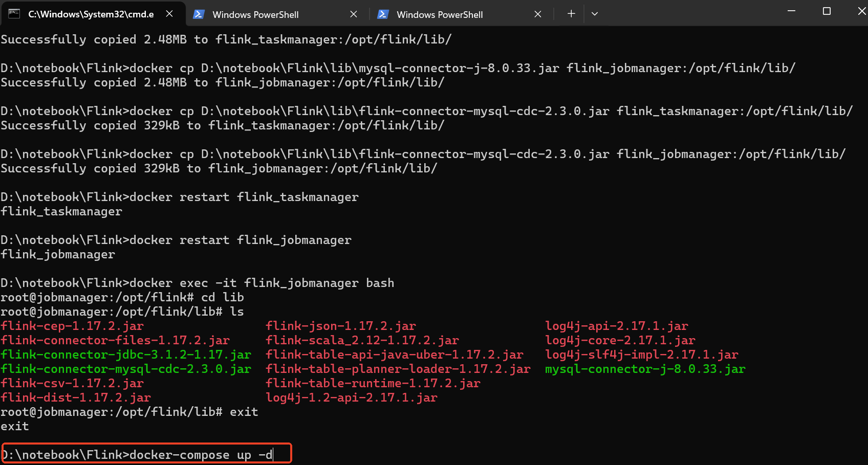Switch to the first Windows PowerShell tab

click(256, 14)
